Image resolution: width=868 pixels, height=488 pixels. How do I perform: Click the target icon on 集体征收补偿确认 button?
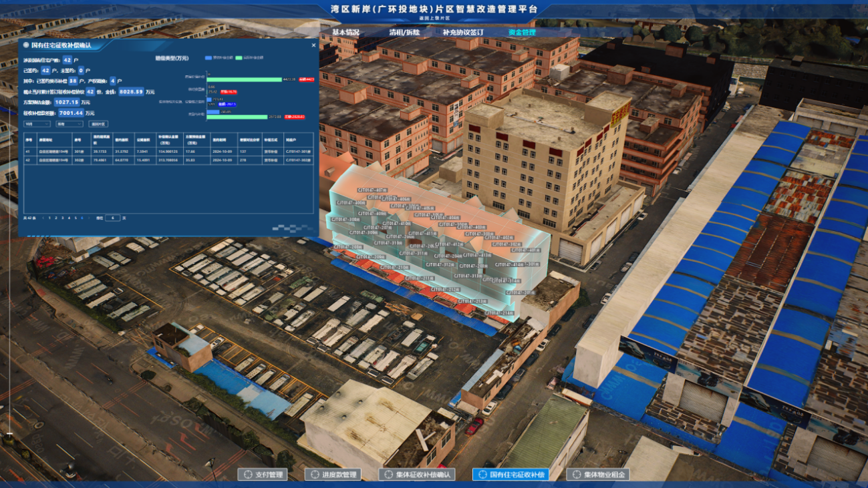tap(389, 475)
